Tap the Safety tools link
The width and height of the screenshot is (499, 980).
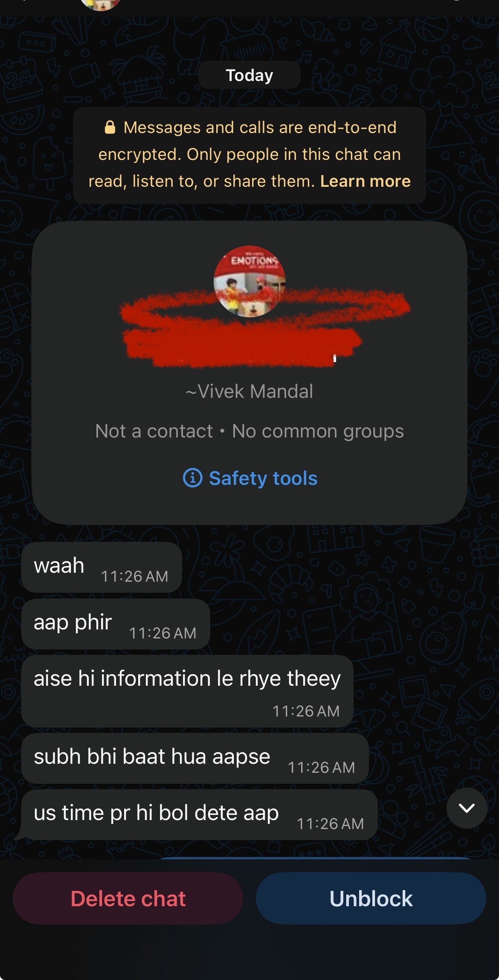point(263,478)
